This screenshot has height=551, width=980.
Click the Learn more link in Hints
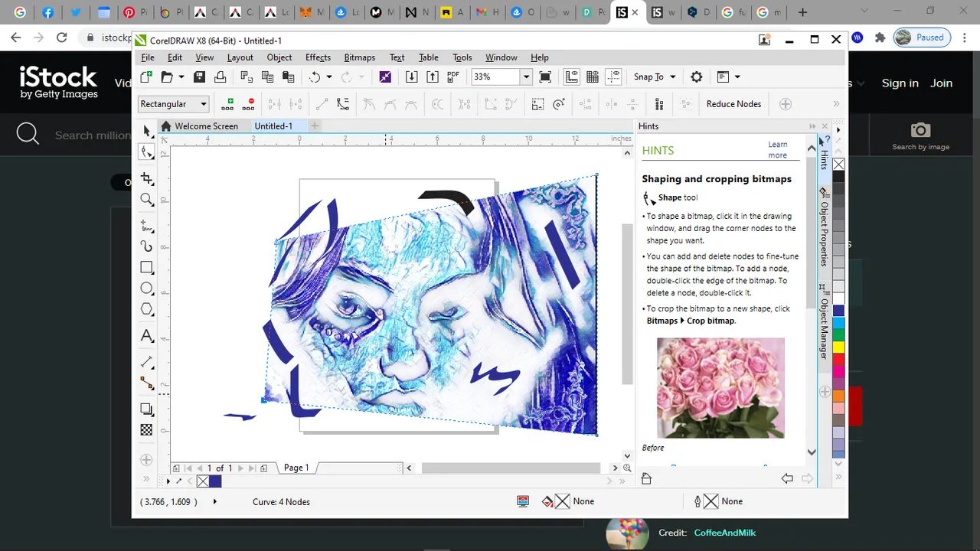pyautogui.click(x=778, y=149)
